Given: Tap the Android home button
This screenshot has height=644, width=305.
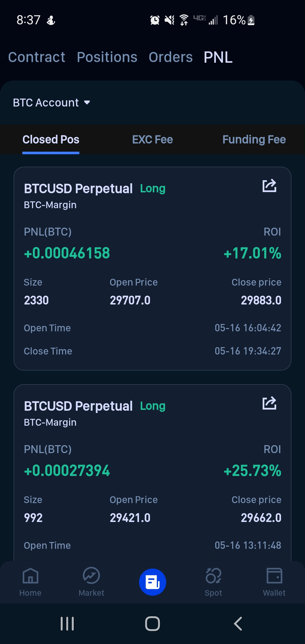Looking at the screenshot, I should (152, 624).
